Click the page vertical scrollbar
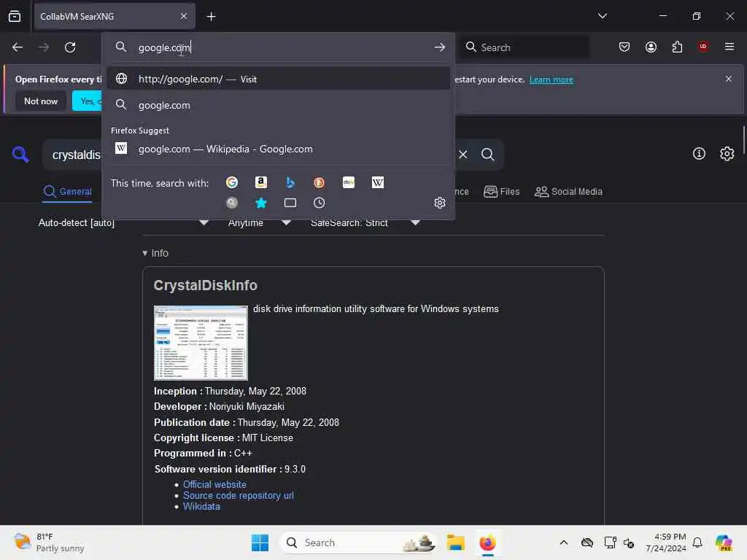 point(743,139)
